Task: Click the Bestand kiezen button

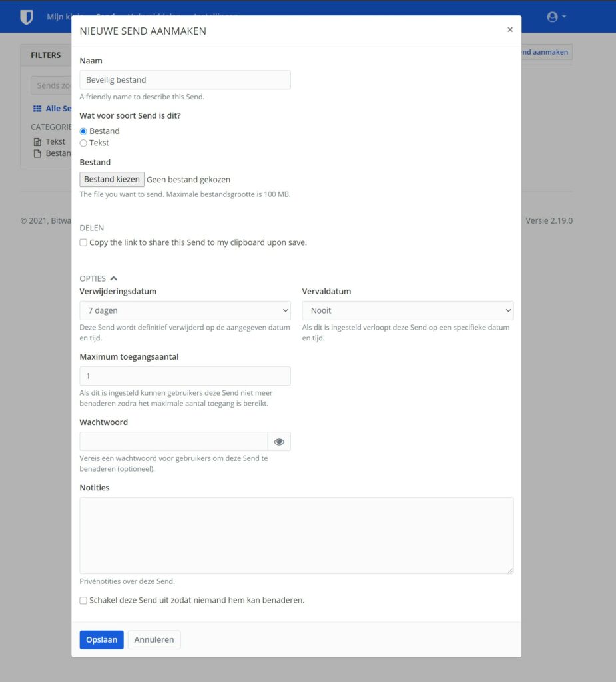Action: tap(112, 180)
